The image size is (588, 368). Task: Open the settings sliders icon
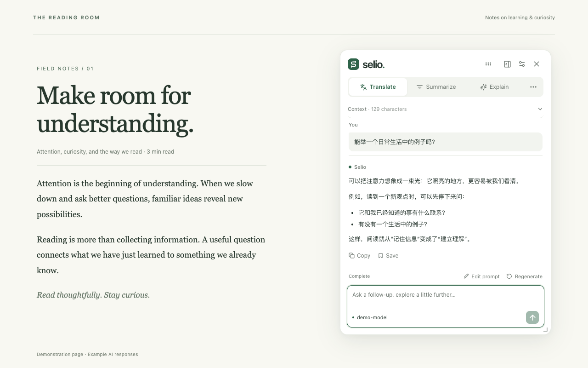pyautogui.click(x=522, y=64)
